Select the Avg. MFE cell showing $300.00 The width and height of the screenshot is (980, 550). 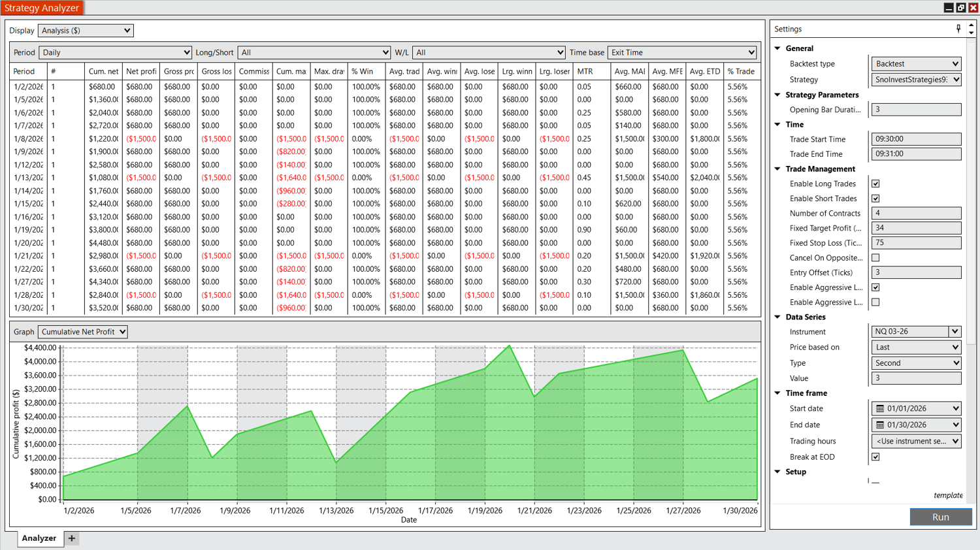pos(667,138)
